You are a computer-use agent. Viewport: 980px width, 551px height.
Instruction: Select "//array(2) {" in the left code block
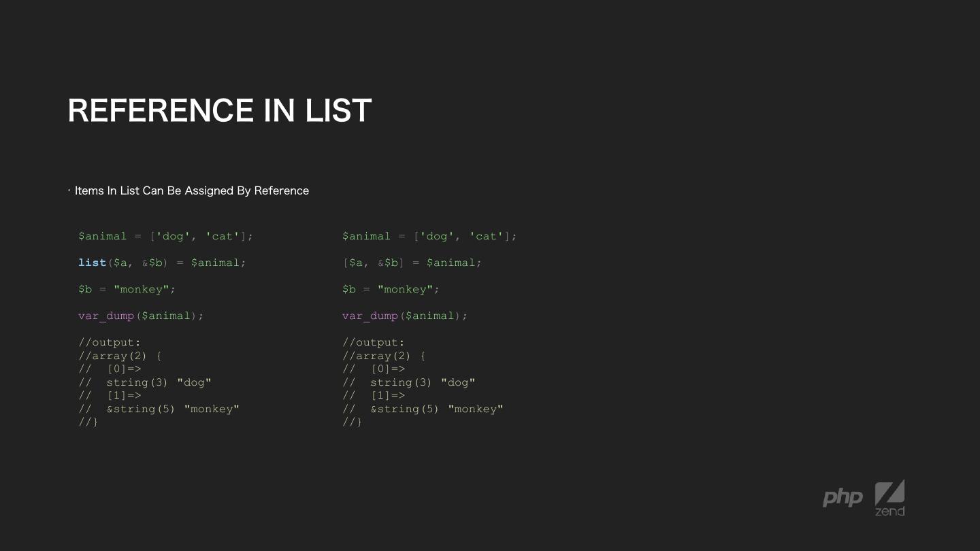pyautogui.click(x=120, y=356)
